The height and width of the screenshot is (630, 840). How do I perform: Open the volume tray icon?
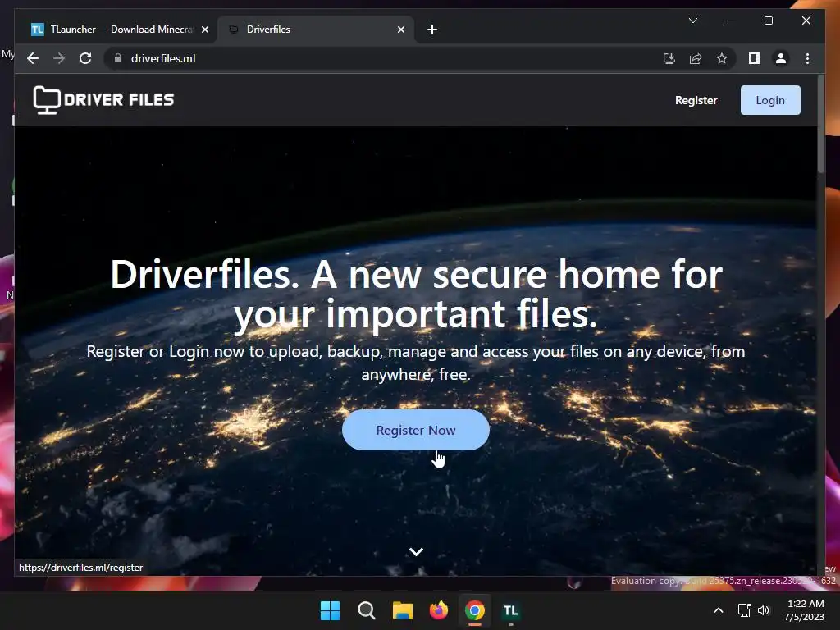764,610
